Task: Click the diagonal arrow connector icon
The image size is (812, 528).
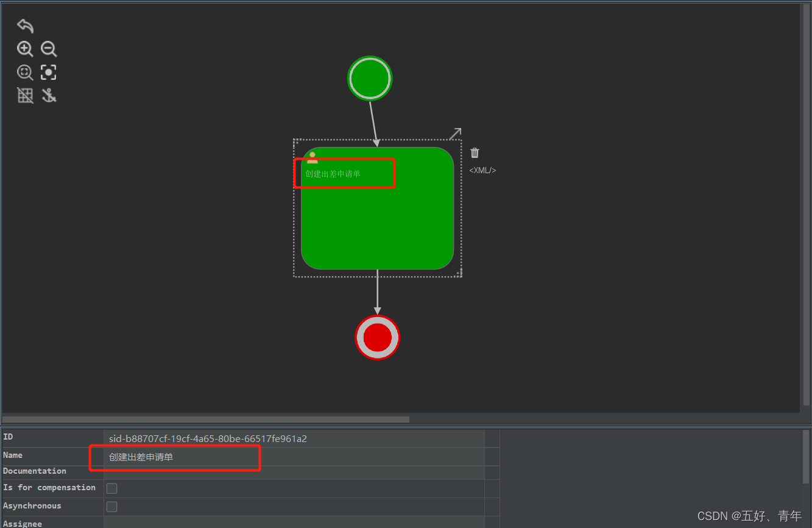Action: 455,134
